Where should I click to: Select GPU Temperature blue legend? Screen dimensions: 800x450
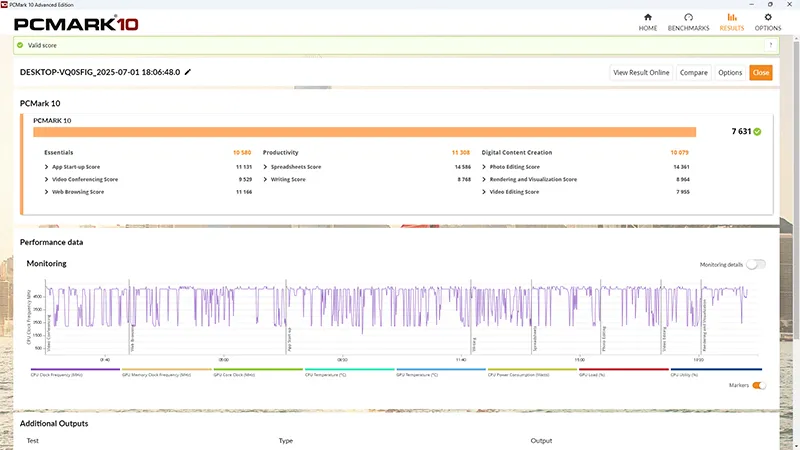(x=441, y=371)
